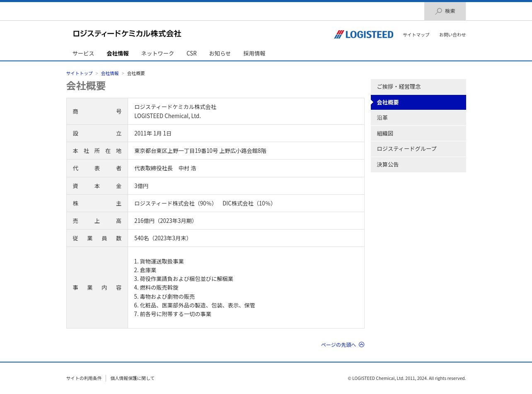532x394 pixels.
Task: Click the business item 4. 燃料の販売斡旋
Action: 156,288
